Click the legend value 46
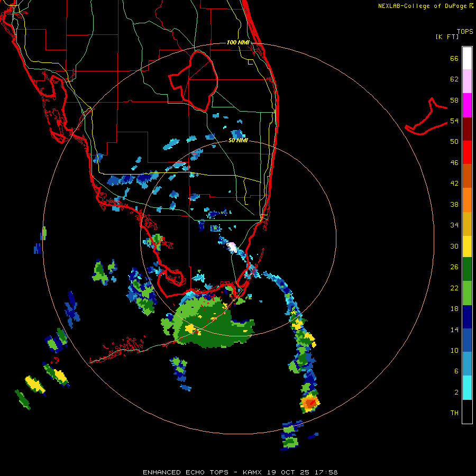 click(x=454, y=162)
